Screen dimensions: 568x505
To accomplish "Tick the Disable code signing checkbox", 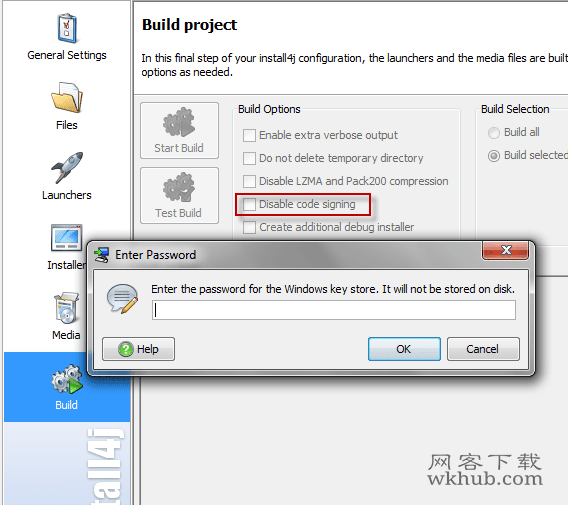I will tap(249, 204).
